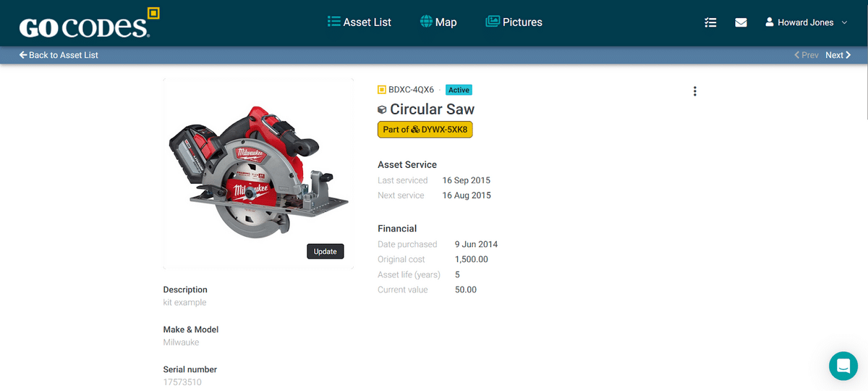Click the yellow QR tag icon beside BDXC-4QX6
Image resolution: width=868 pixels, height=391 pixels.
pos(382,90)
